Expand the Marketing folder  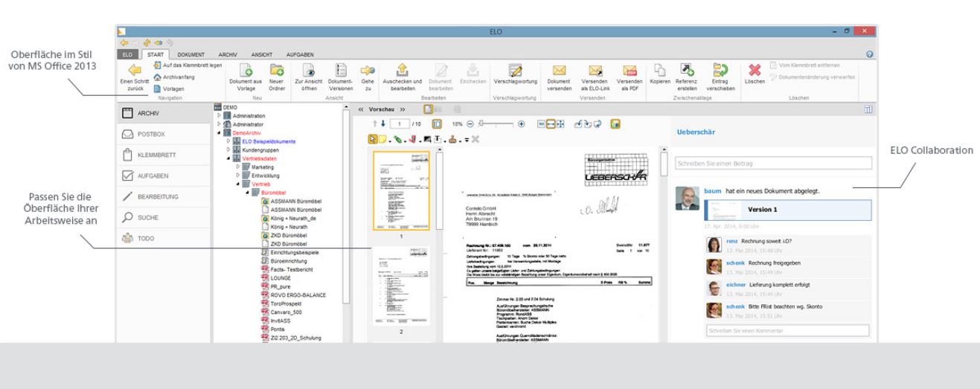(237, 167)
